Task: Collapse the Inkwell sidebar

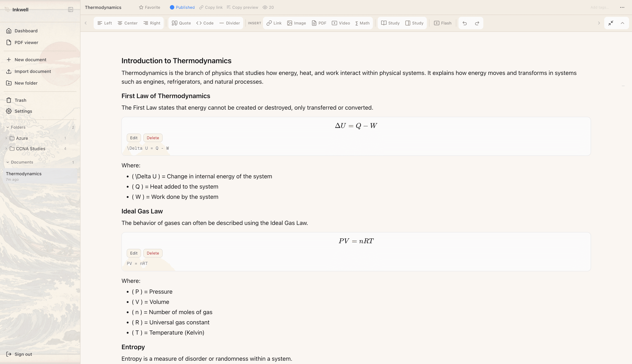Action: coord(70,10)
